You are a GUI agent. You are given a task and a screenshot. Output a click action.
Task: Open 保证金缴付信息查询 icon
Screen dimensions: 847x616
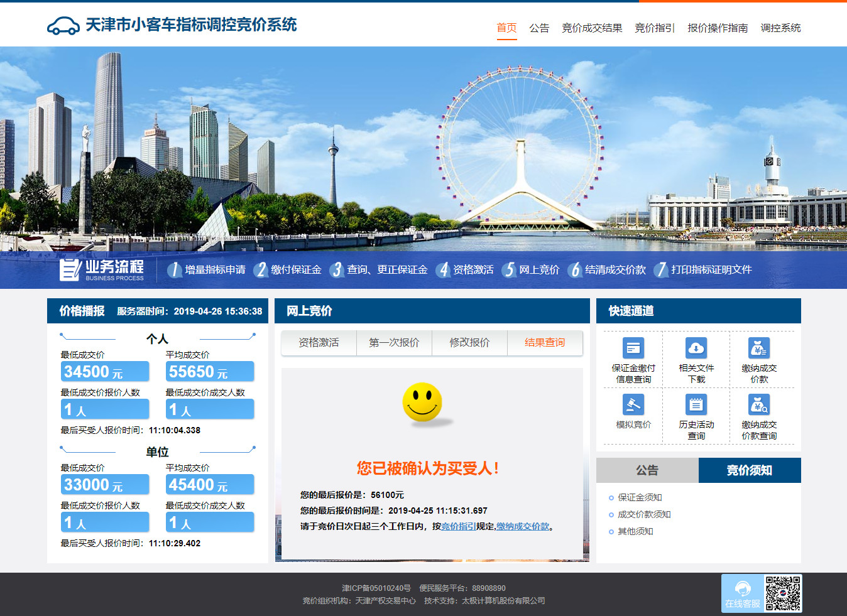pyautogui.click(x=633, y=348)
